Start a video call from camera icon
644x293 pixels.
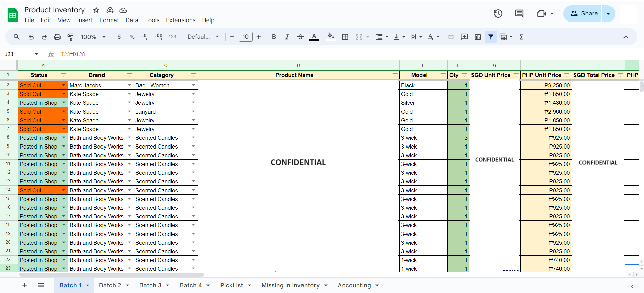[x=541, y=14]
